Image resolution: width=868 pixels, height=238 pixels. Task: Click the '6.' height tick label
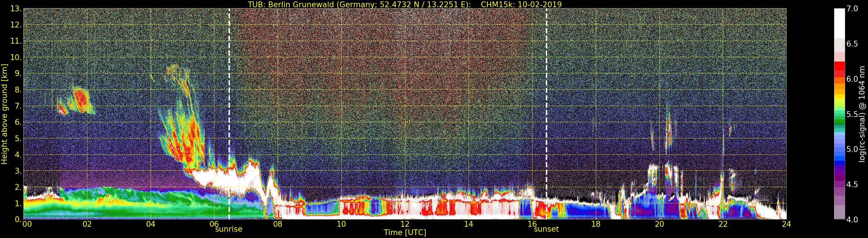[18, 122]
